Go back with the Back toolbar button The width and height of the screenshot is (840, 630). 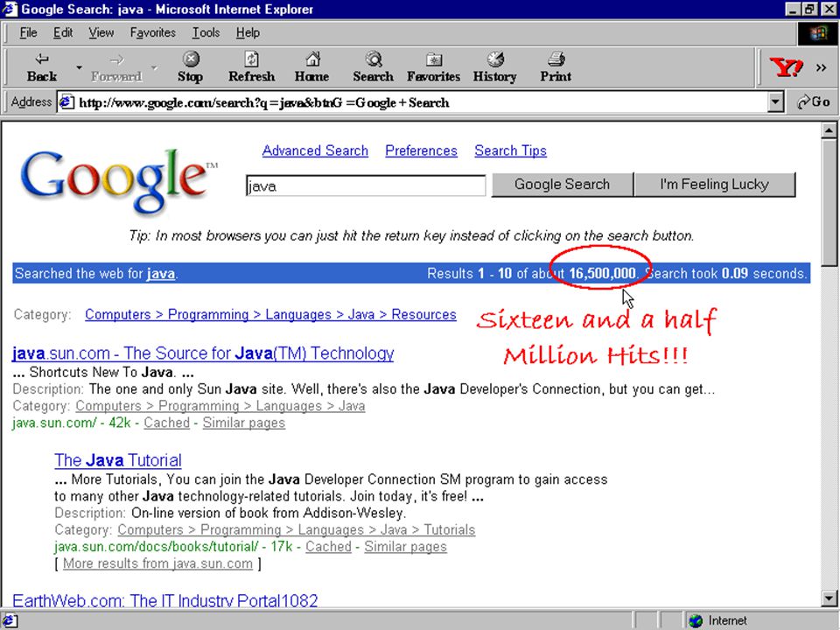tap(42, 67)
